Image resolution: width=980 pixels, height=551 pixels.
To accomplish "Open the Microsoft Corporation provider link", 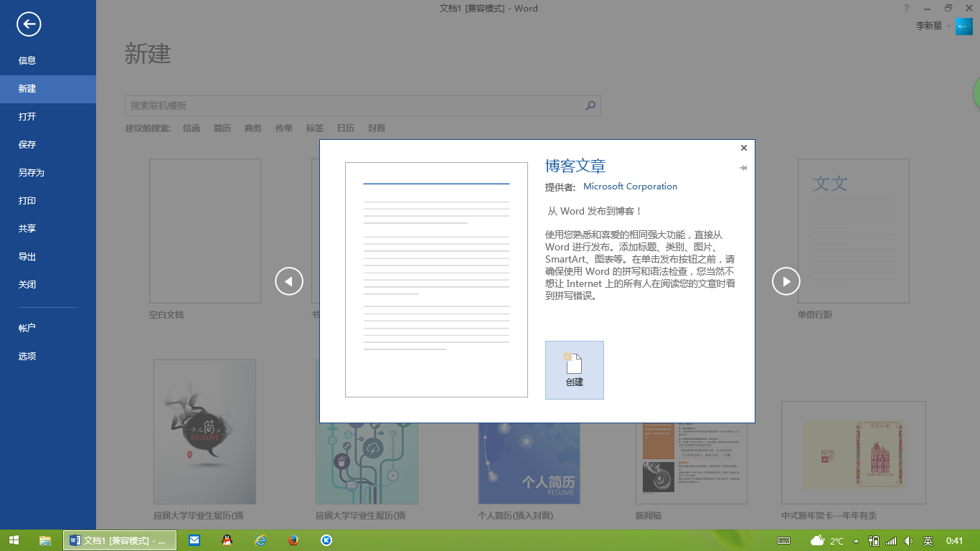I will pyautogui.click(x=630, y=187).
